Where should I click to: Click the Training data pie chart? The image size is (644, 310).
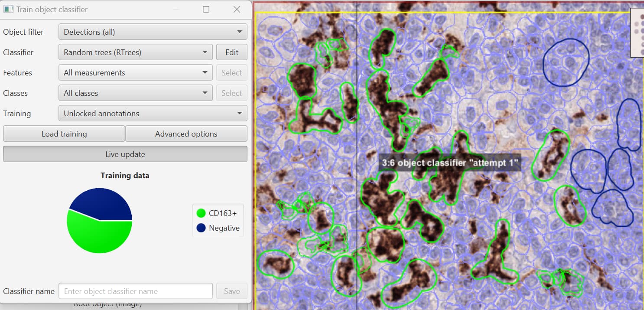click(x=100, y=220)
